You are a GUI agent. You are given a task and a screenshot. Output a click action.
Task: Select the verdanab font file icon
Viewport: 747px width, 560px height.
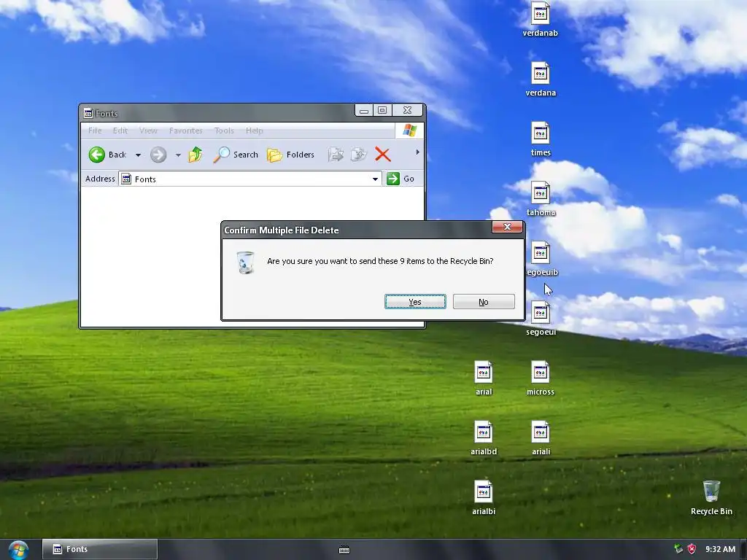(x=541, y=13)
